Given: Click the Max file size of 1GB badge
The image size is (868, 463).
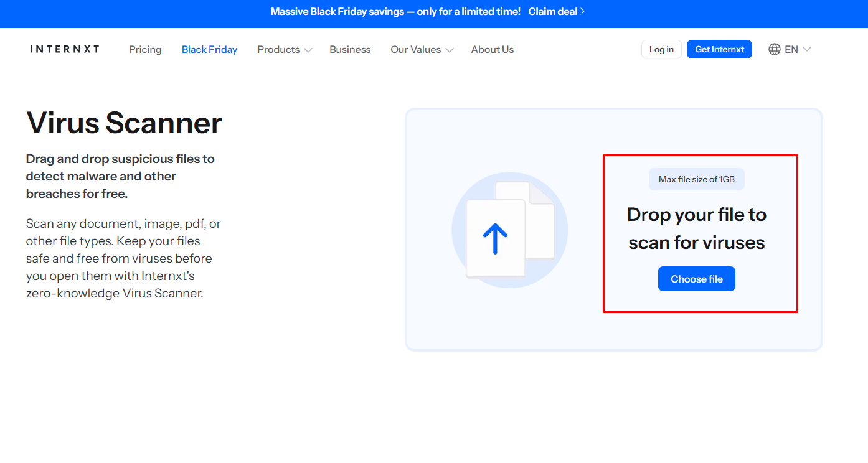Looking at the screenshot, I should pos(696,179).
